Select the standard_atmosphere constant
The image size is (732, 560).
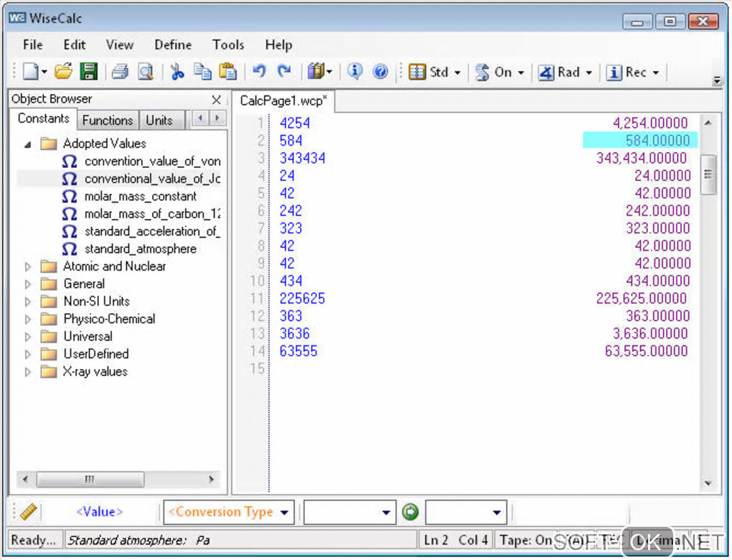pyautogui.click(x=140, y=249)
